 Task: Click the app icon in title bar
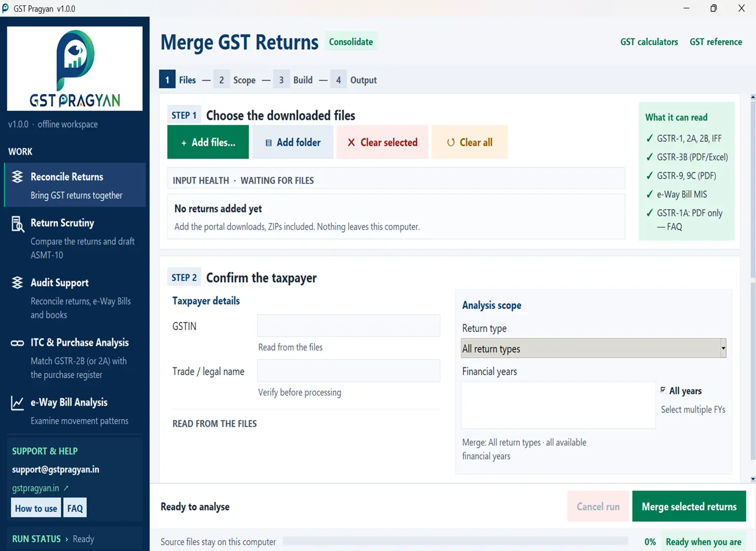[5, 8]
